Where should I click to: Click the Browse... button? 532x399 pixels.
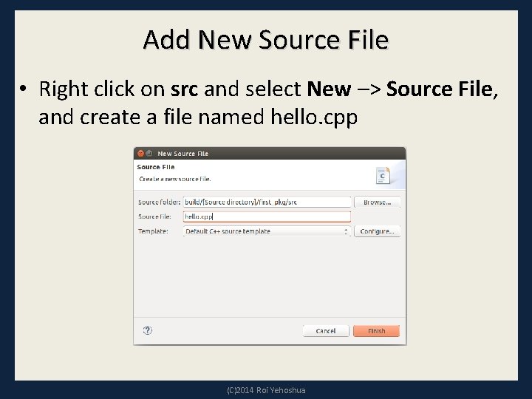[377, 202]
